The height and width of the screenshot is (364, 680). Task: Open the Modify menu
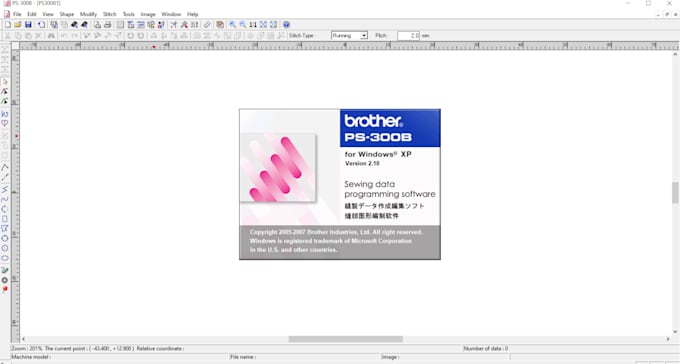tap(88, 14)
